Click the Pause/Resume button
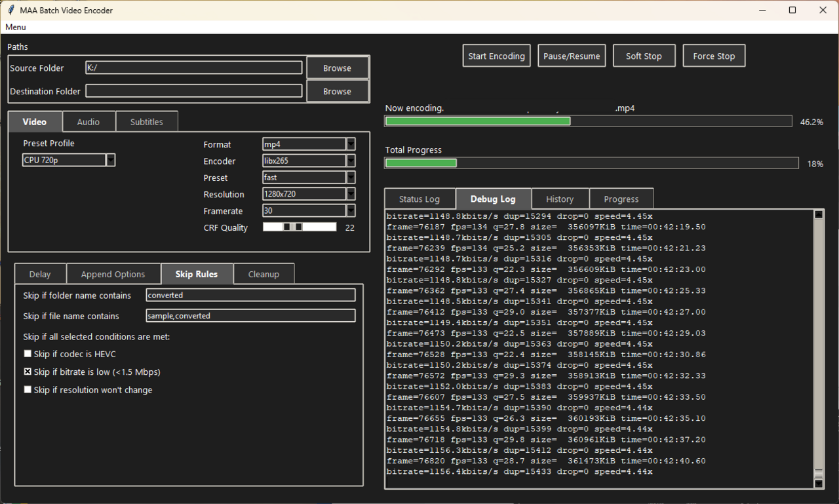 pos(572,56)
